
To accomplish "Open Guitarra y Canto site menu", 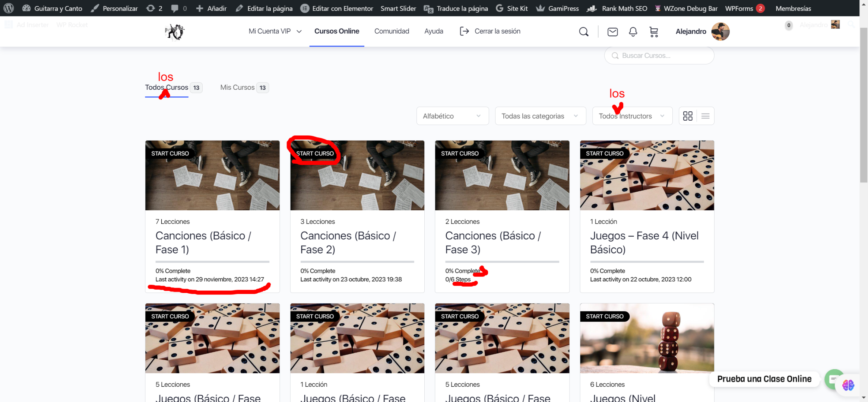I will [52, 8].
